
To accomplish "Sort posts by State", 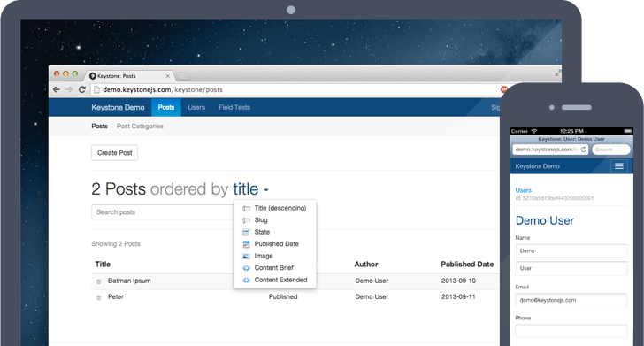I will click(x=262, y=232).
